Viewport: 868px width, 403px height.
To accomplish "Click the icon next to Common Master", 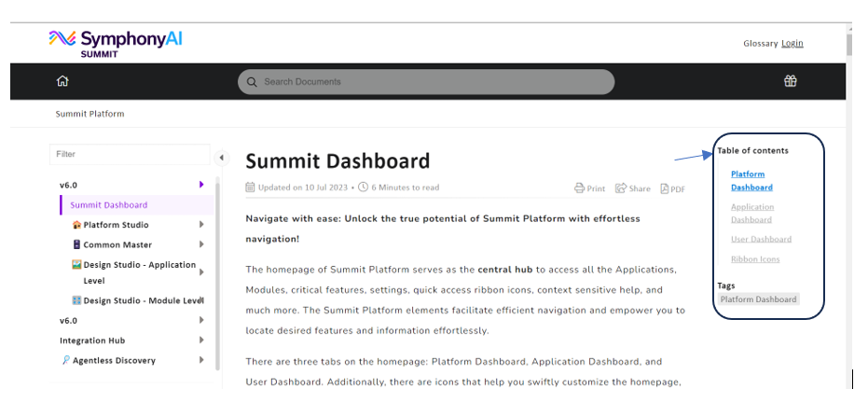I will [77, 244].
